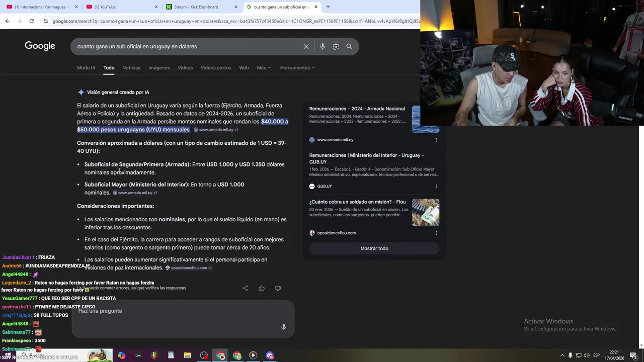This screenshot has height=362, width=644.
Task: Open FL Studio from the taskbar
Action: (154, 355)
